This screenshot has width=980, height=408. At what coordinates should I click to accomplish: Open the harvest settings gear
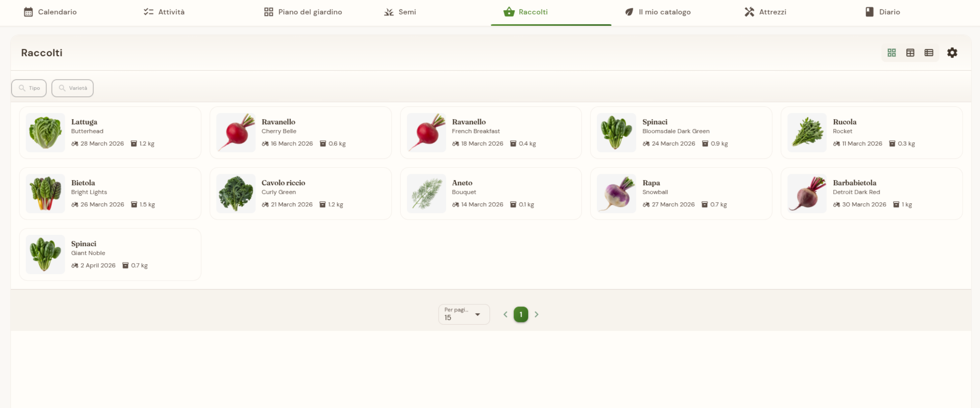pyautogui.click(x=952, y=53)
